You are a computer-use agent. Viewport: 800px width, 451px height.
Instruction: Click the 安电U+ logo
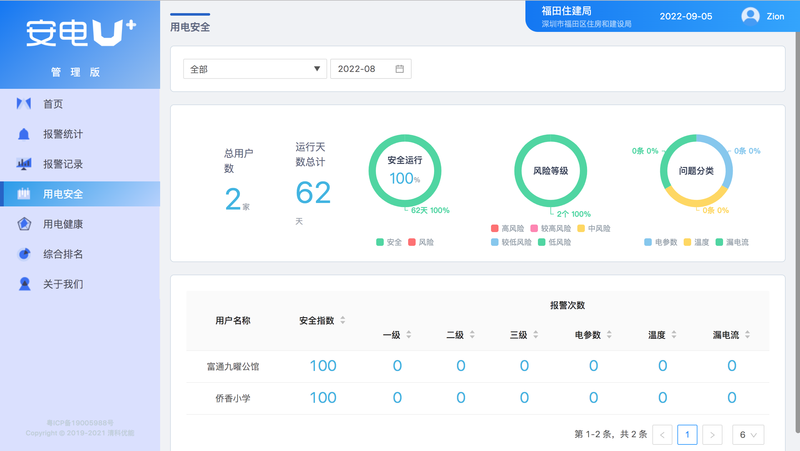[x=81, y=33]
